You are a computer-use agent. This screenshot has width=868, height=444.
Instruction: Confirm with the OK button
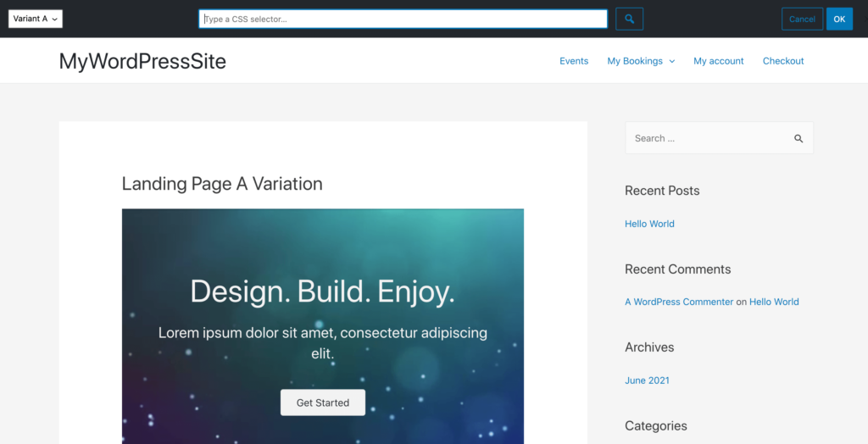click(x=839, y=19)
